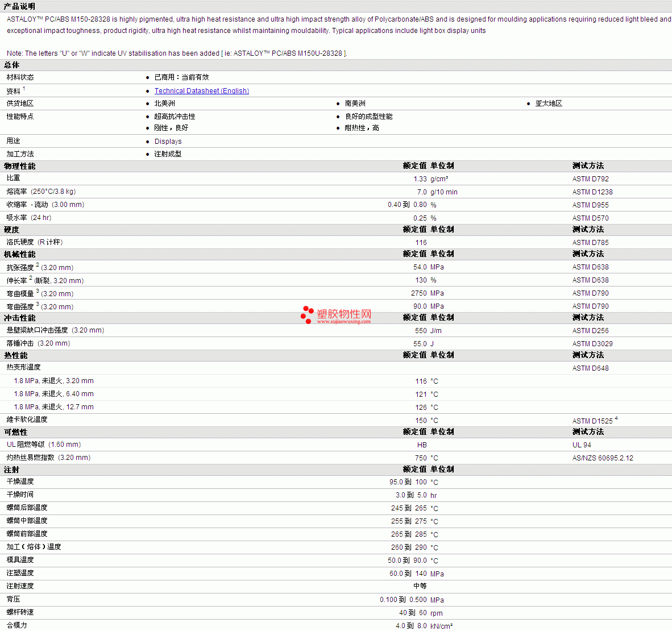Click the tensile strength value '54.0'
The width and height of the screenshot is (672, 631).
(x=420, y=267)
